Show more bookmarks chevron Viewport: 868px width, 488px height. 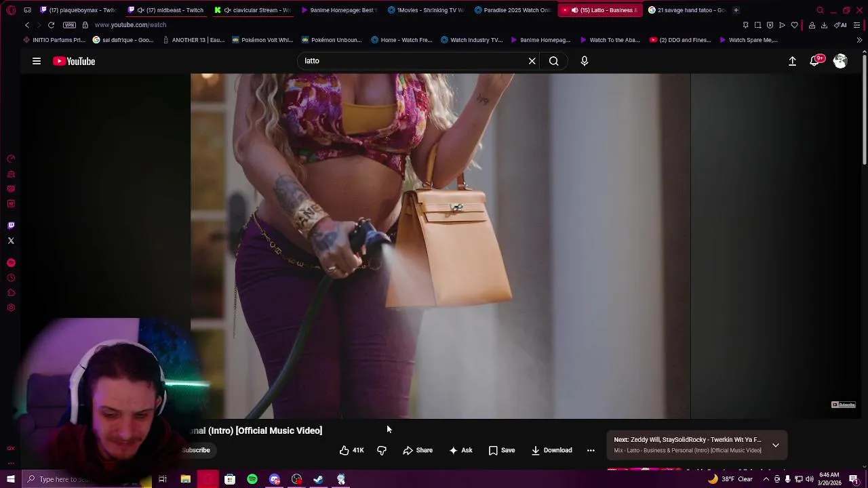[x=859, y=40]
